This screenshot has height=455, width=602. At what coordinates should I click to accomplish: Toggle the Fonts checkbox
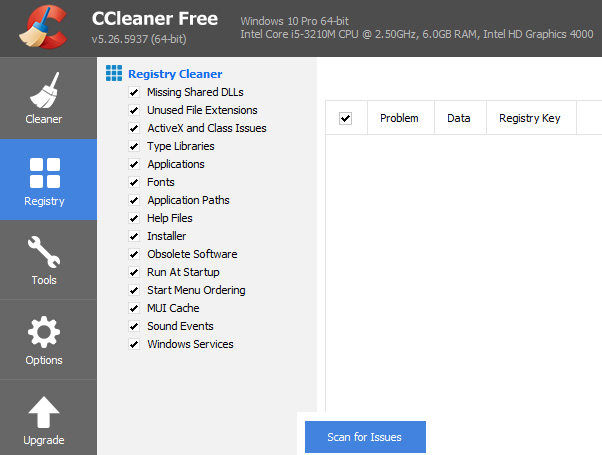point(134,182)
